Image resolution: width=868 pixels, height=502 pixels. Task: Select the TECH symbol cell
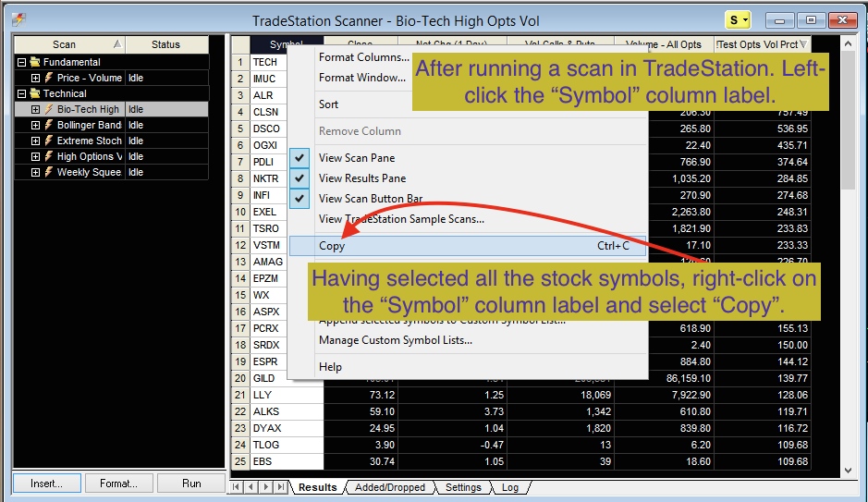268,62
